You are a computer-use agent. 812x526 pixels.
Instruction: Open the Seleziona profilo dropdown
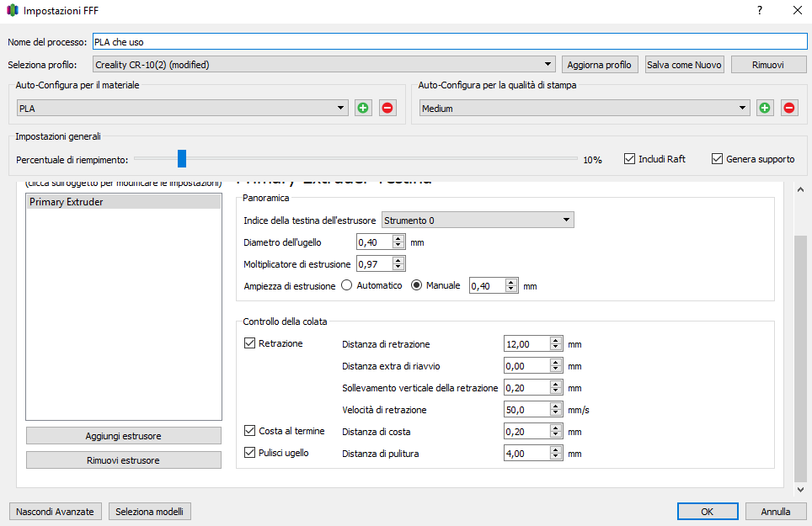[x=323, y=64]
